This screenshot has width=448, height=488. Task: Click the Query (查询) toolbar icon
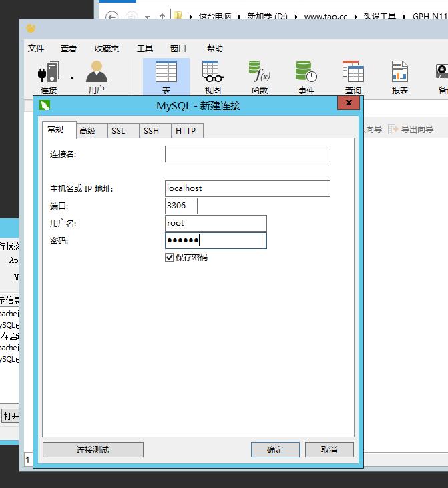(353, 73)
